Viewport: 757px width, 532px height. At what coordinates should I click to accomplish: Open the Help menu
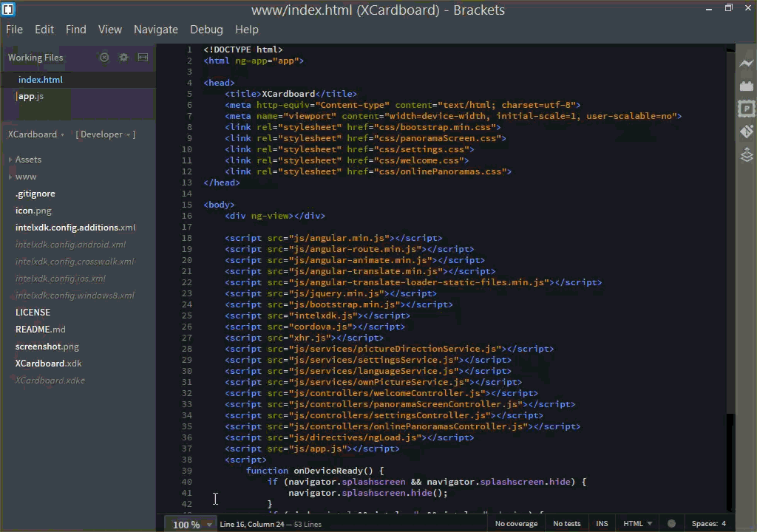pos(247,30)
